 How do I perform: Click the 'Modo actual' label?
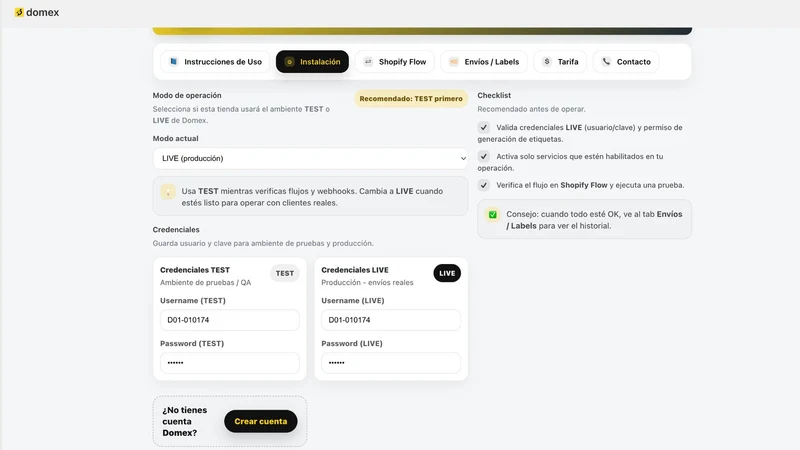click(176, 138)
